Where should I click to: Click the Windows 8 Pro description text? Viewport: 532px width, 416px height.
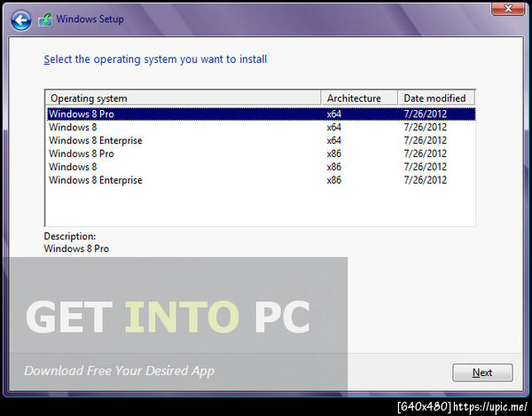point(76,248)
